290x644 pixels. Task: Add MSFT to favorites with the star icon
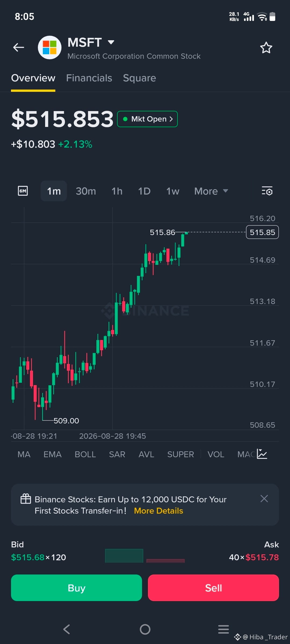click(x=266, y=48)
